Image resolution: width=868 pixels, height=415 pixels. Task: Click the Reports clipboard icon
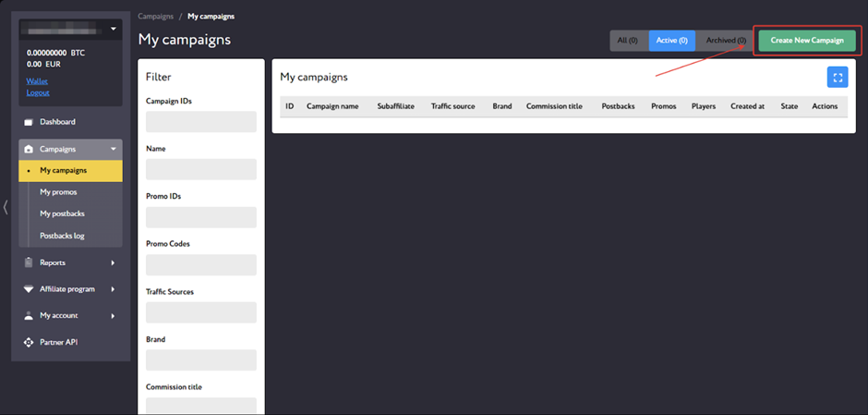[29, 262]
